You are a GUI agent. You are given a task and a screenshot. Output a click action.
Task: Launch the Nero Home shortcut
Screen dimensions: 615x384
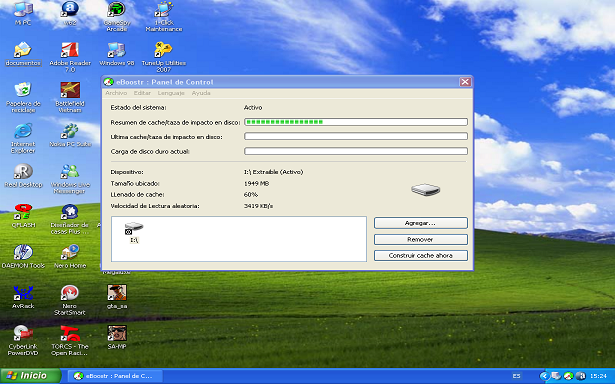coord(70,257)
